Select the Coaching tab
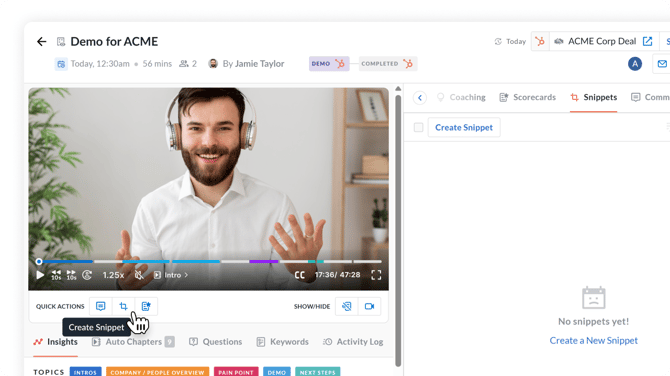This screenshot has width=670, height=376. [461, 97]
